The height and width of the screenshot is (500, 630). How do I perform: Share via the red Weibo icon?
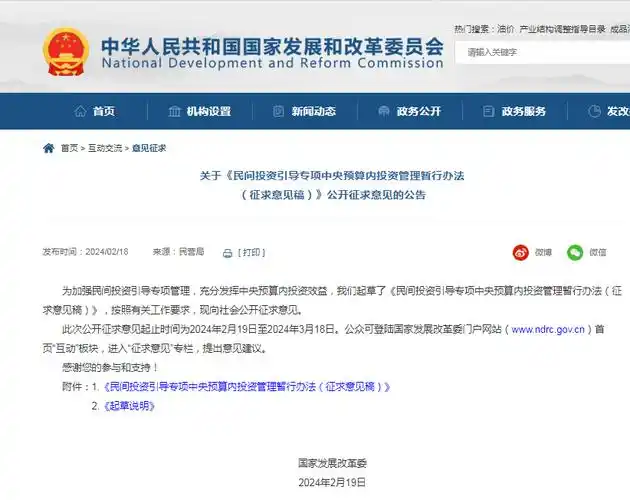click(520, 252)
